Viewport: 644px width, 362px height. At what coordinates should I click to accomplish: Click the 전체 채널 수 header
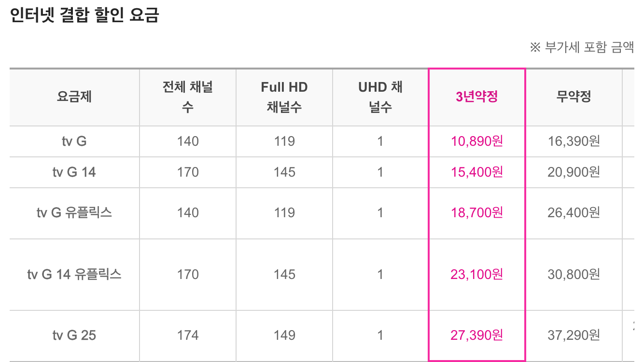[187, 97]
